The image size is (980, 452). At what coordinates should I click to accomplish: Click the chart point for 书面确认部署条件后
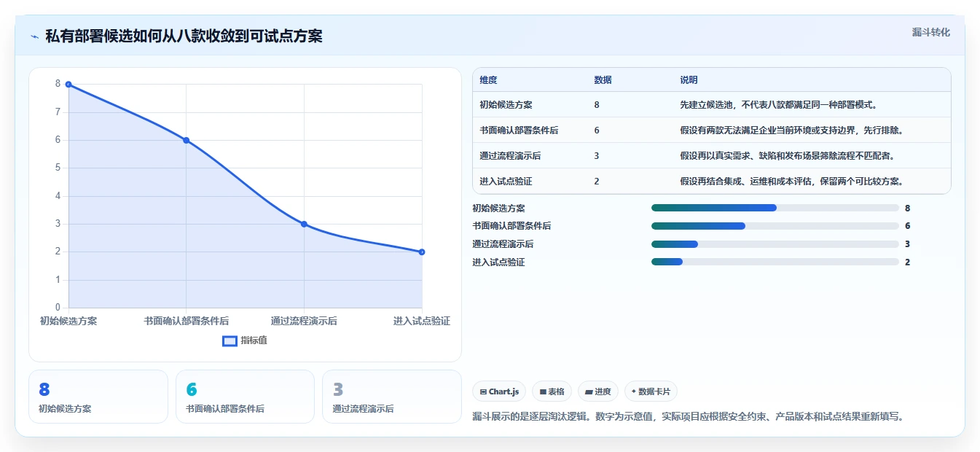point(186,140)
